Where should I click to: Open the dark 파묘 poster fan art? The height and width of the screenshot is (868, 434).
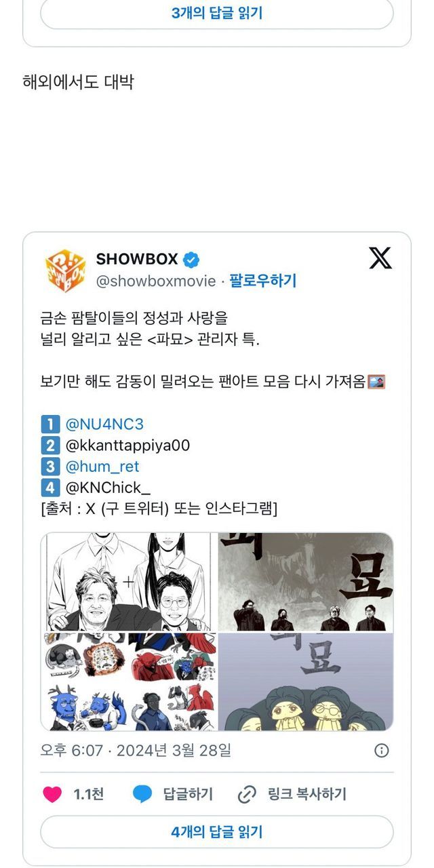(x=306, y=582)
